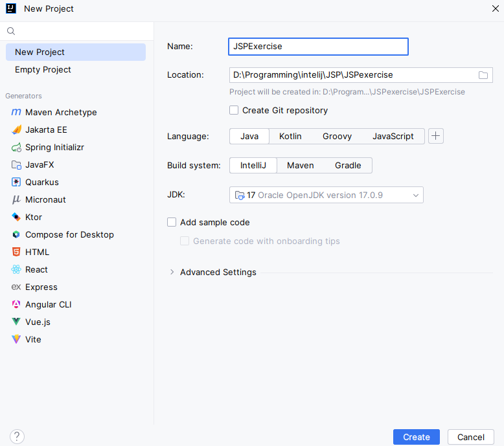Tick the Add sample code checkbox
504x446 pixels.
pyautogui.click(x=172, y=222)
